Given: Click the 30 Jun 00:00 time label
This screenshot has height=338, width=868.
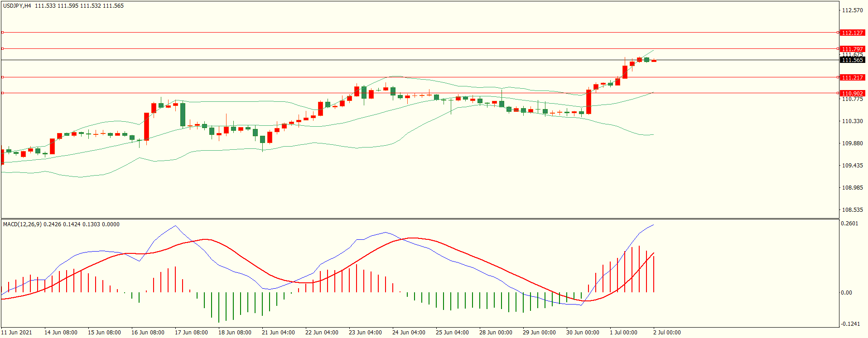Looking at the screenshot, I should coord(583,333).
